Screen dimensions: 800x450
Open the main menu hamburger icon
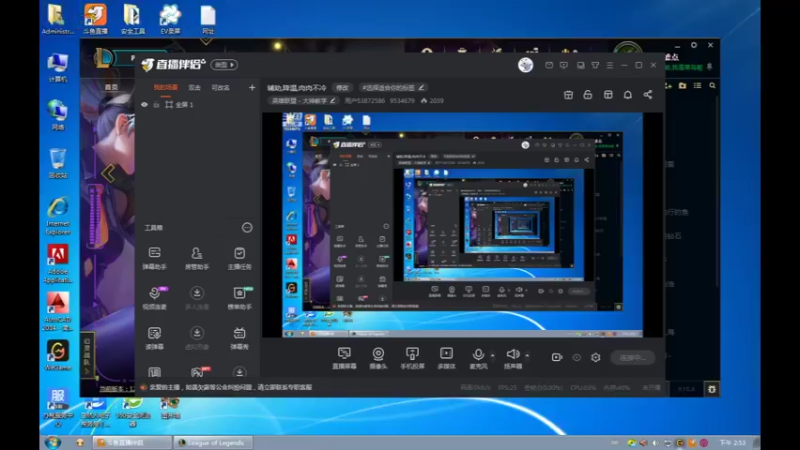tap(610, 65)
